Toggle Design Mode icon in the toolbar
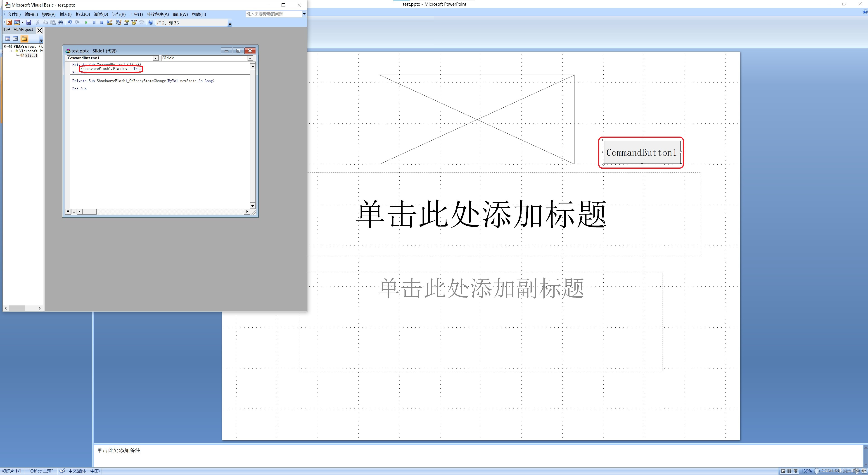 tap(109, 23)
